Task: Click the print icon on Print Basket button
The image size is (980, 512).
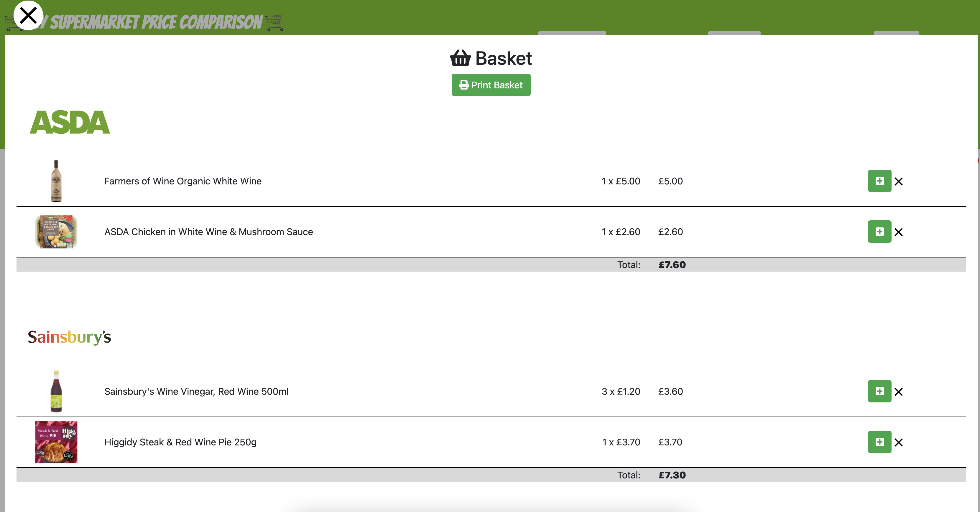Action: [463, 85]
